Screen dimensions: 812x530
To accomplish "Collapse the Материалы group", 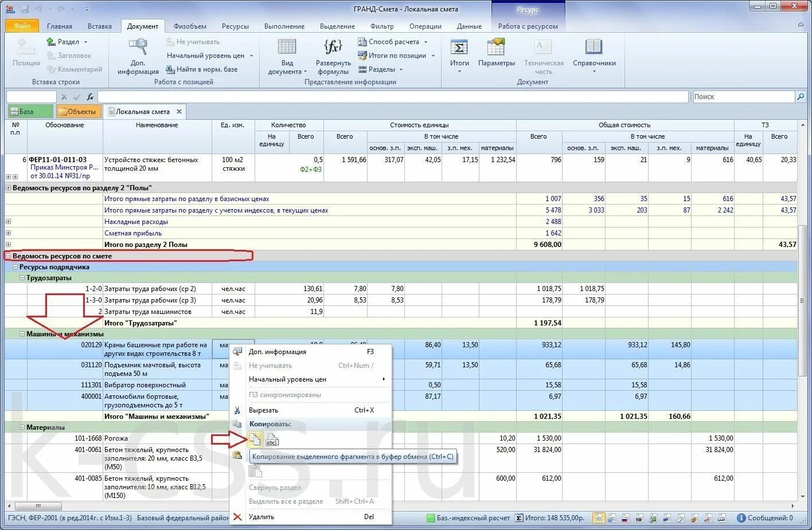I will [22, 427].
